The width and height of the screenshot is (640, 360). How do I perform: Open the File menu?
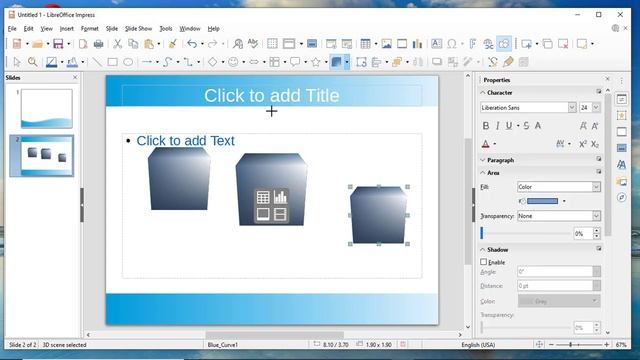coord(12,29)
